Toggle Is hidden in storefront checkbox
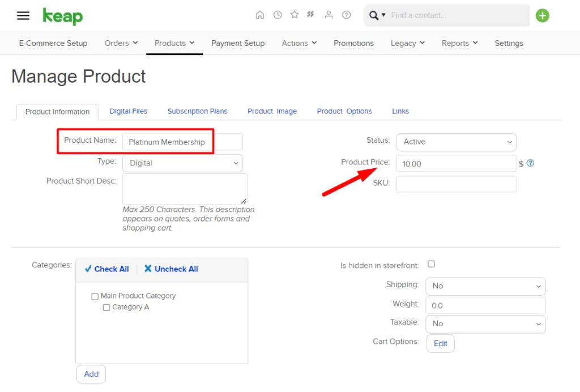 [x=431, y=264]
